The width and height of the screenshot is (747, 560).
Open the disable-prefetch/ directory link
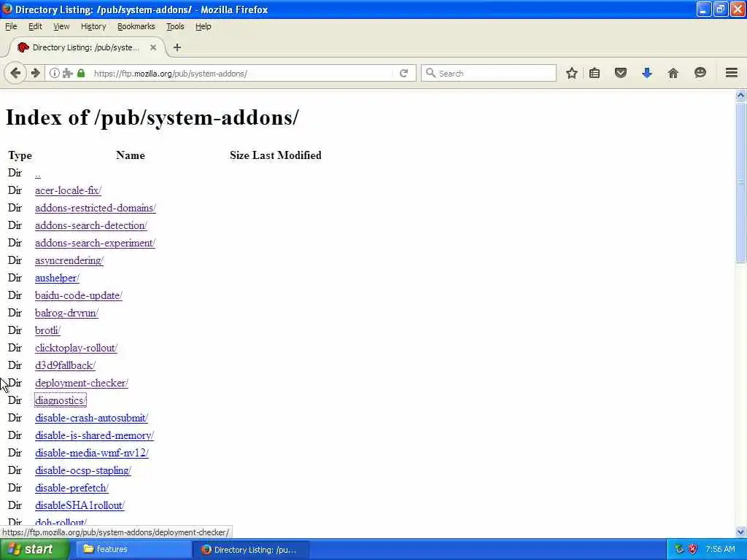pos(72,488)
